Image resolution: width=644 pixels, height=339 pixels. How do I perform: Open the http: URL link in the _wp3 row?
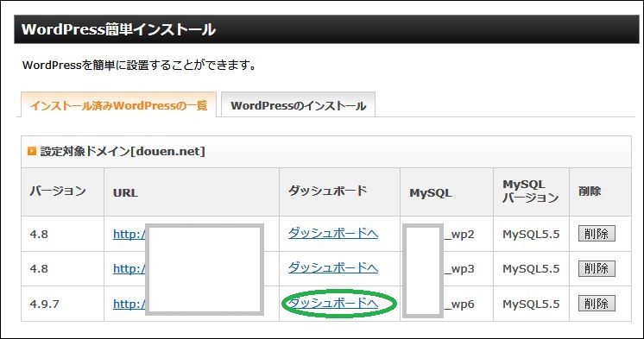pos(129,268)
